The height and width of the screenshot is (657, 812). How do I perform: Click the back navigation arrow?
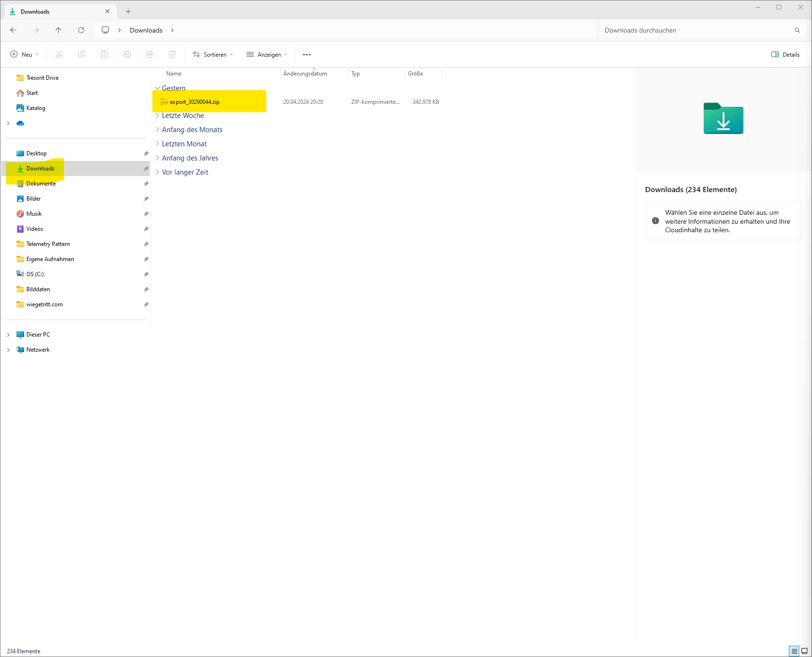click(x=13, y=30)
